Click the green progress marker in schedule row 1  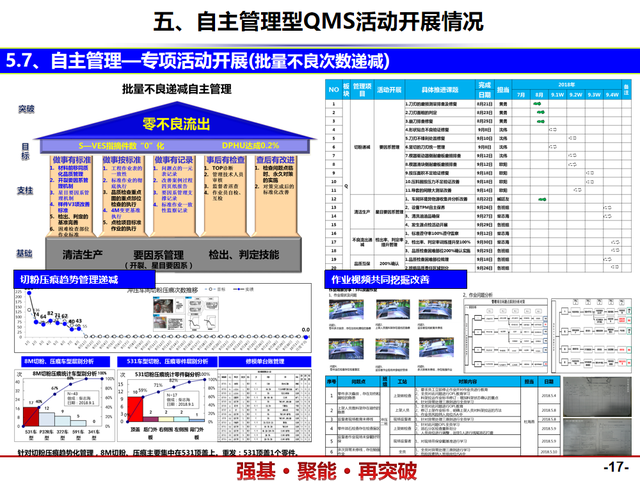point(537,104)
